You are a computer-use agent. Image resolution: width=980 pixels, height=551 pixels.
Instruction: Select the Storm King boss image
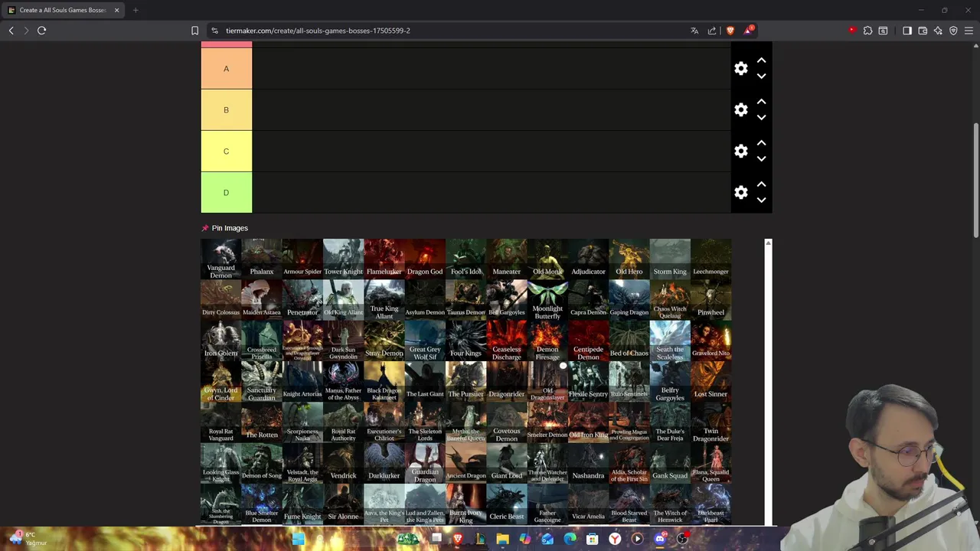click(x=670, y=259)
